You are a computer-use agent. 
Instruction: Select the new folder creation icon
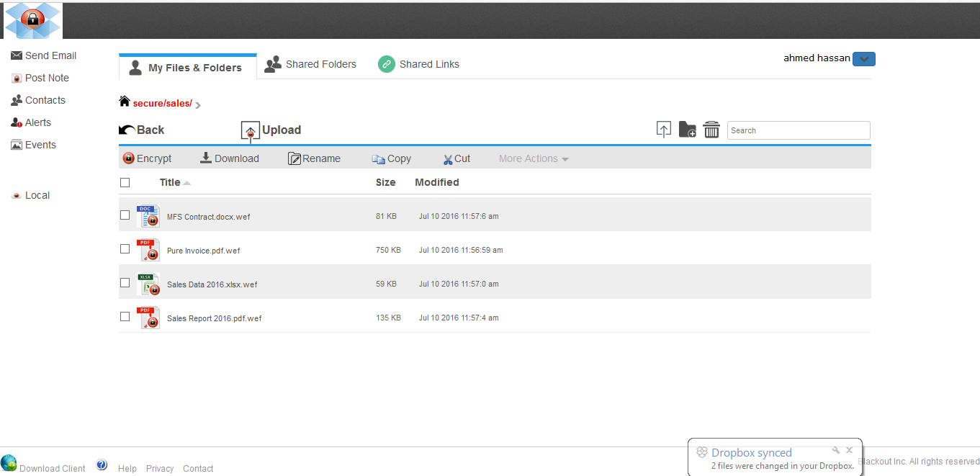[x=687, y=129]
